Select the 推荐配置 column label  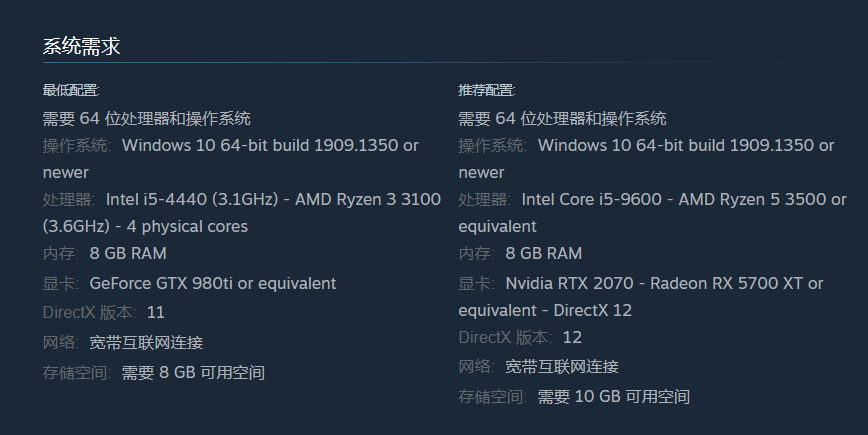tap(487, 90)
